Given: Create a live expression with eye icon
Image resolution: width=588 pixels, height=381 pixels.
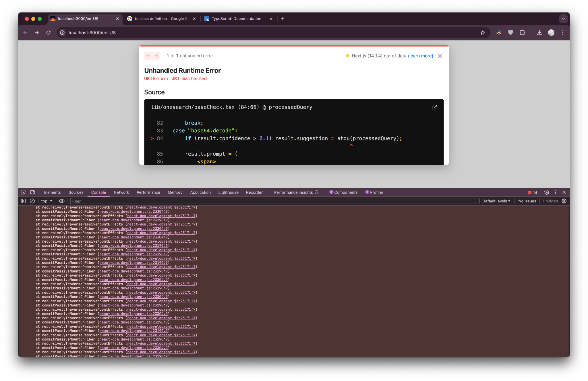Looking at the screenshot, I should [62, 201].
